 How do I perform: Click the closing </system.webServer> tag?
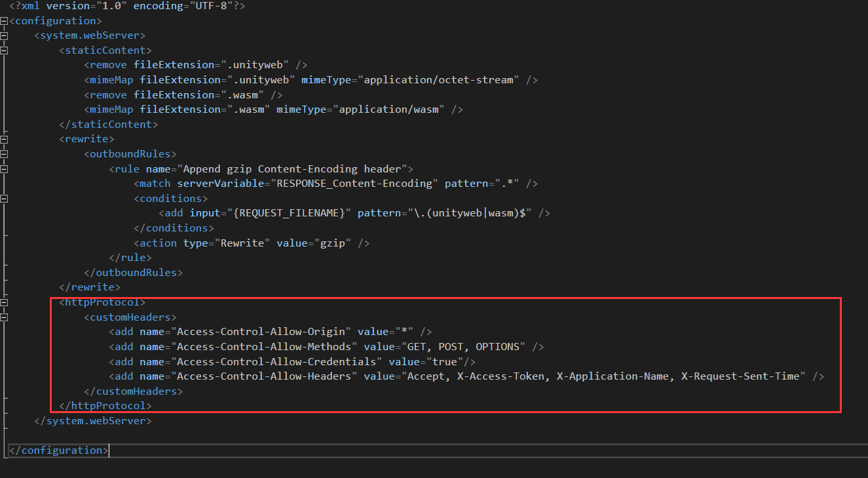[x=93, y=421]
